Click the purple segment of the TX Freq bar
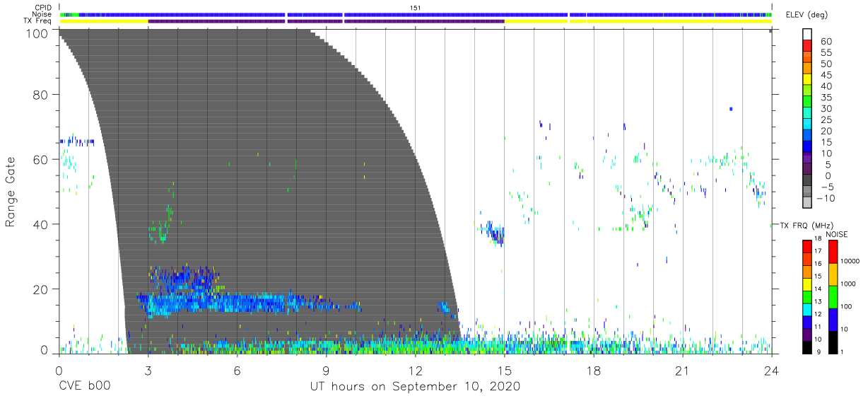This screenshot has width=868, height=401. pos(326,21)
